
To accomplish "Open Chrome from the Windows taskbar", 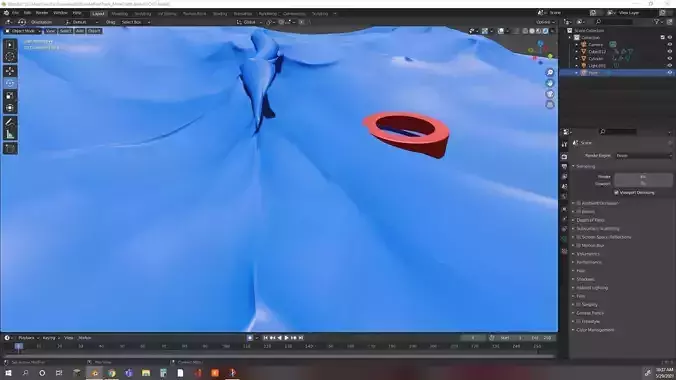I will point(112,373).
